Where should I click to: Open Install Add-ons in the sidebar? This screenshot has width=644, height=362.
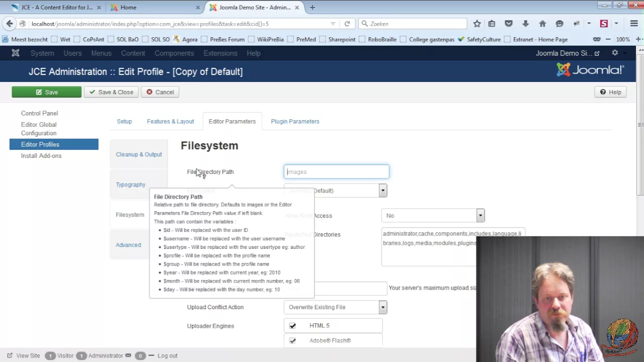[41, 156]
